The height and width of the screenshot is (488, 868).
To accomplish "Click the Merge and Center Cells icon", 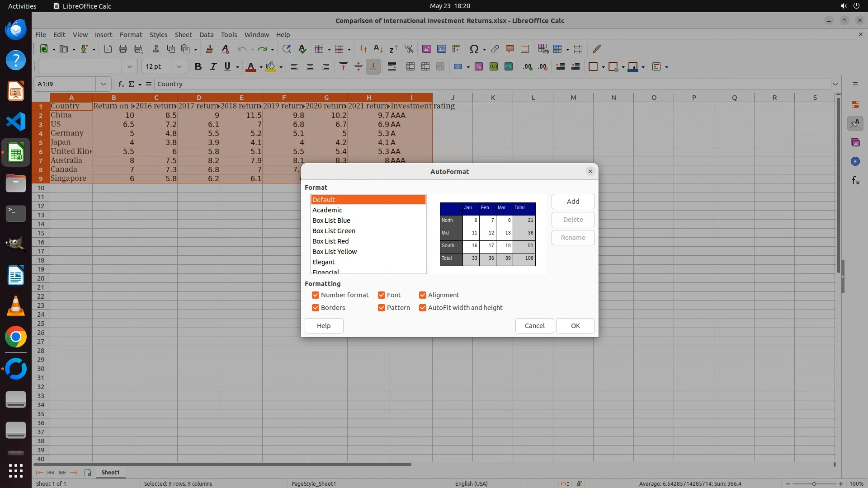I will 410,66.
